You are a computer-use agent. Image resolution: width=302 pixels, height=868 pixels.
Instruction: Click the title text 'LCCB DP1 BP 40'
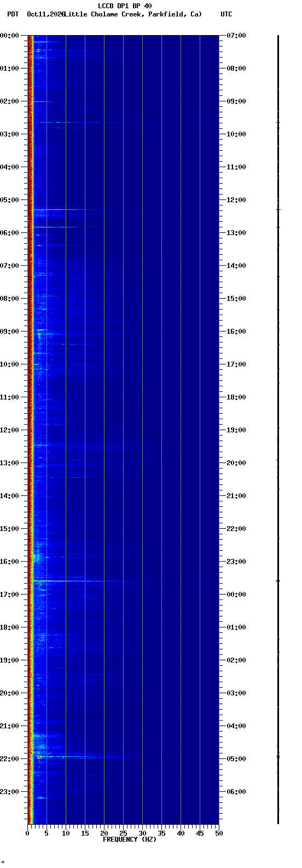[125, 6]
